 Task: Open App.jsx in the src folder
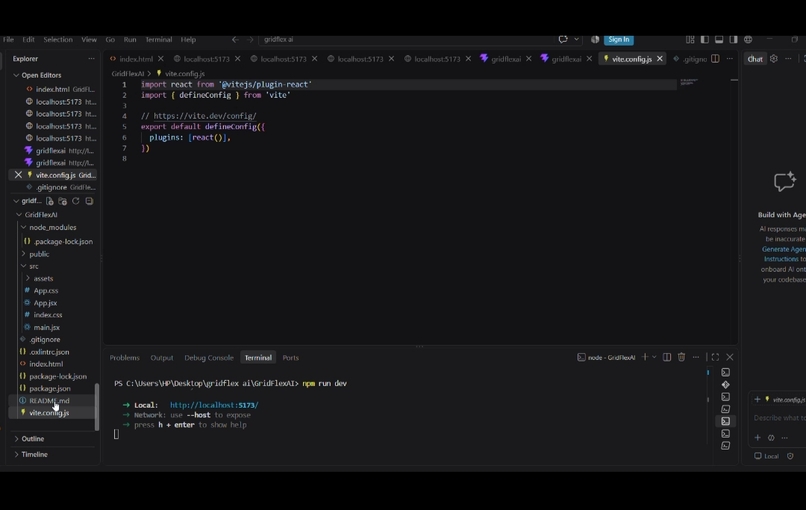click(45, 303)
